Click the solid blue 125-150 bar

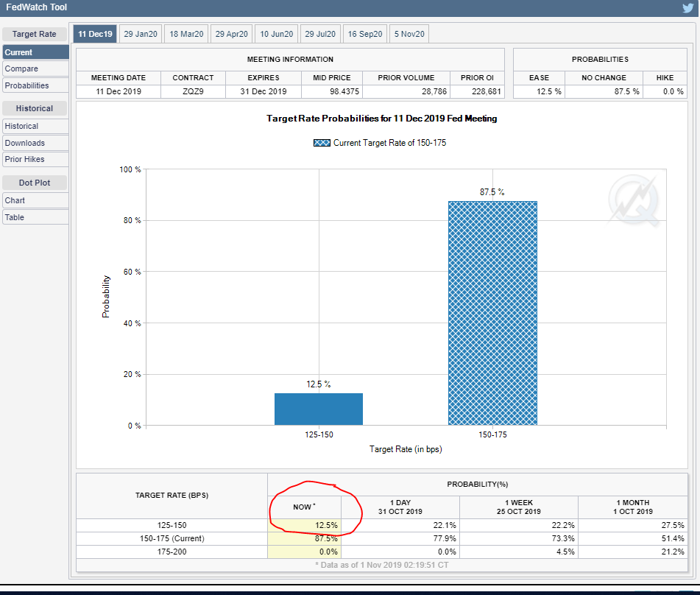tap(319, 409)
